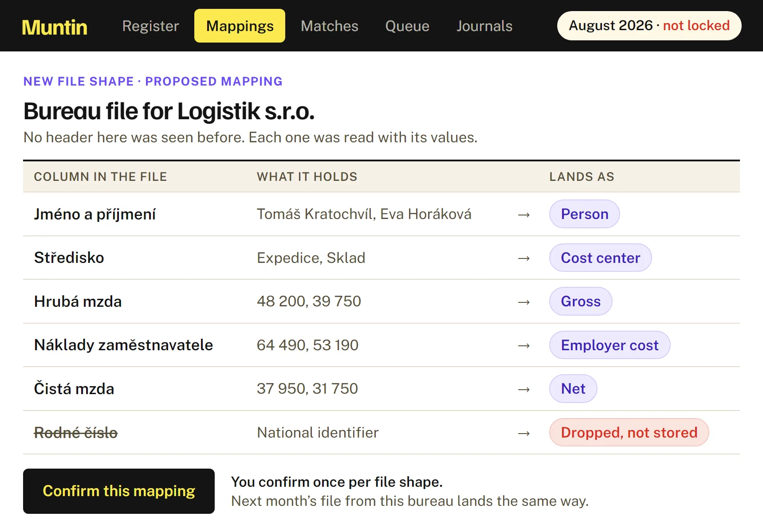Click the arrow in the Hrubá mzda row
Viewport: 763px width, 532px height.
point(524,302)
